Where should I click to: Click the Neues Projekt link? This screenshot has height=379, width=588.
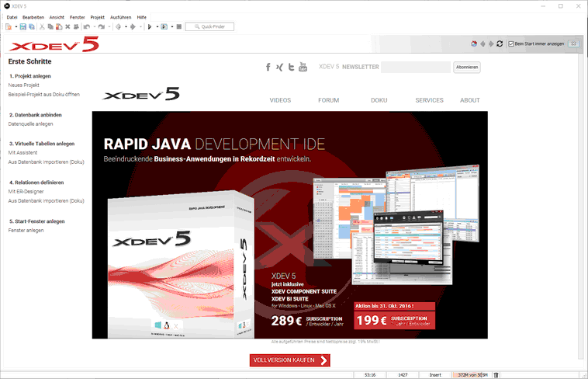23,85
